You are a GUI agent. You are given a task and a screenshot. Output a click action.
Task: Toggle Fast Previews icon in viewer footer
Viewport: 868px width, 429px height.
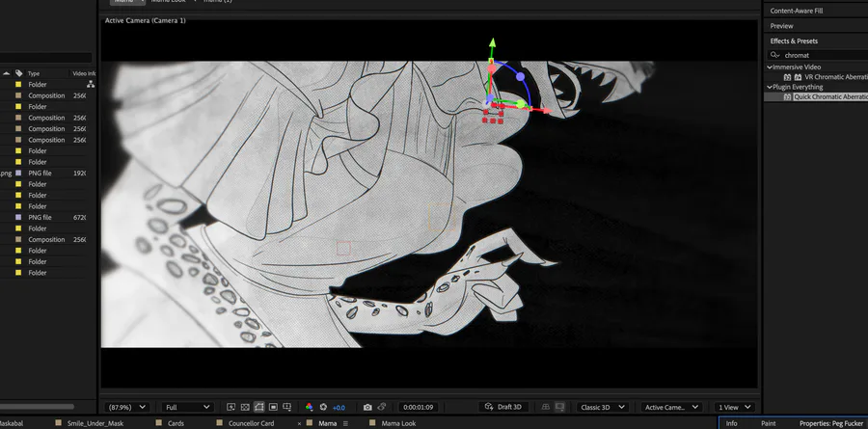pos(231,407)
